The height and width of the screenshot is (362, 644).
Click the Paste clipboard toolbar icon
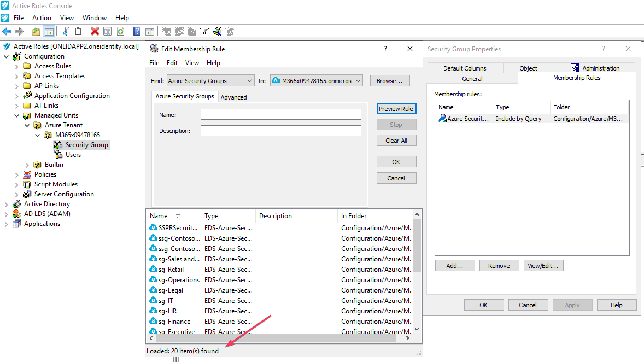[x=78, y=31]
